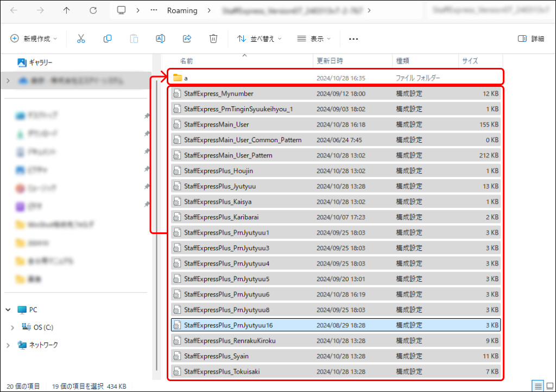Open the 並べ替え sort menu
The image size is (556, 392).
(259, 39)
